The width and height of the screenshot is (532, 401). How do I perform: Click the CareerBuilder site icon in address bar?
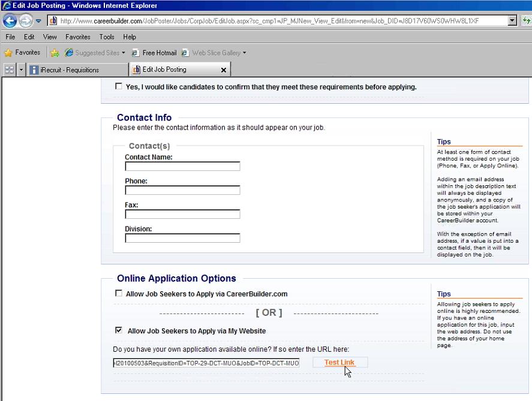(53, 21)
